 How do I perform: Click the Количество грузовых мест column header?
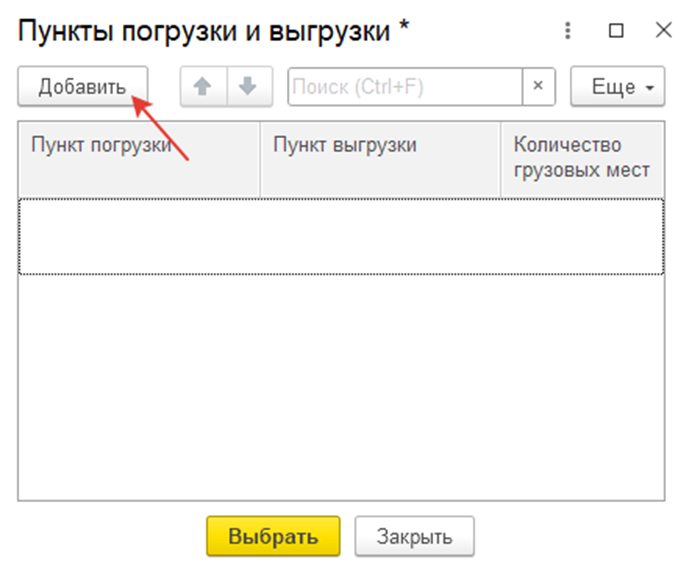pyautogui.click(x=582, y=159)
